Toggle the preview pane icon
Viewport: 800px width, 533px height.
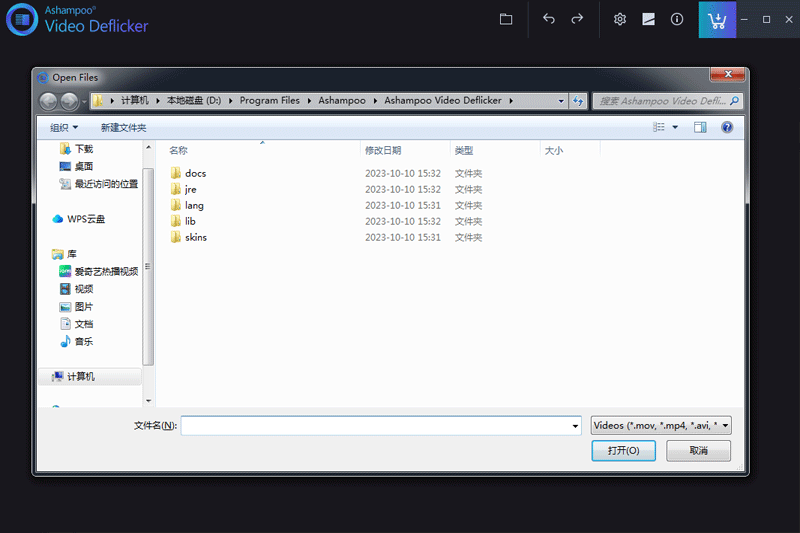(700, 127)
